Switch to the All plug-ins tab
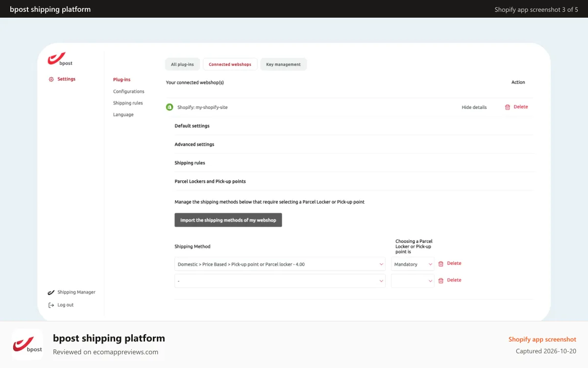The height and width of the screenshot is (368, 588). 182,64
